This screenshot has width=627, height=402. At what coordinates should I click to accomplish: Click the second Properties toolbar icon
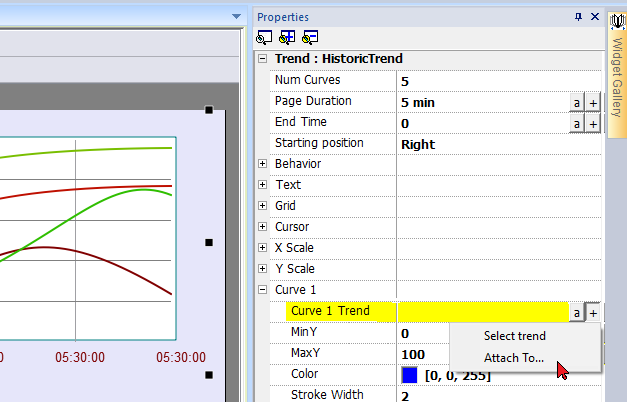pyautogui.click(x=287, y=38)
